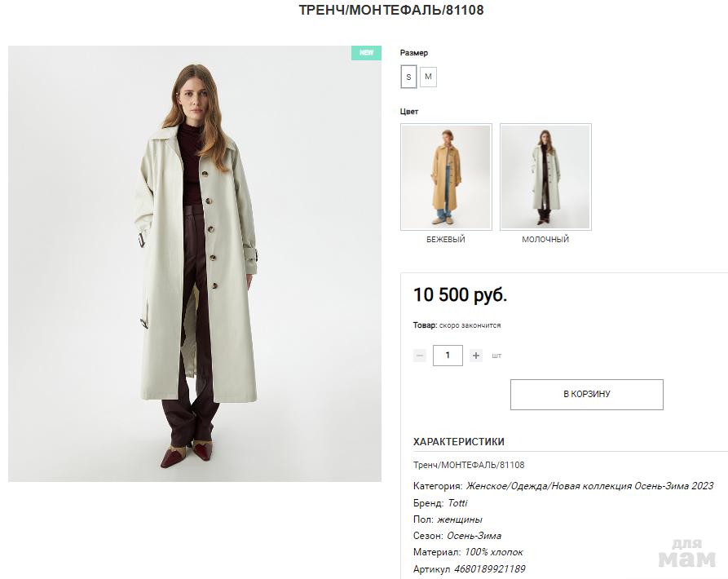
Task: Choose the milky trench color thumbnail
Action: [x=545, y=177]
